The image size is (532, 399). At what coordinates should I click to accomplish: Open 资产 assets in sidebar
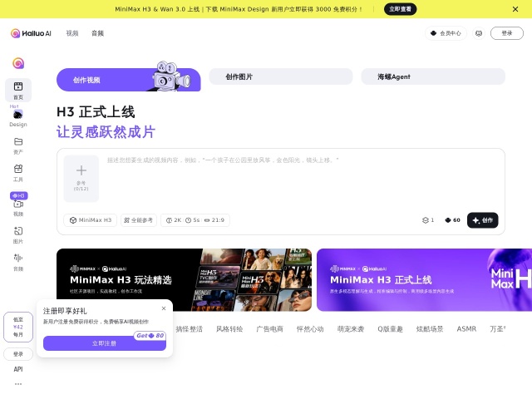point(18,146)
